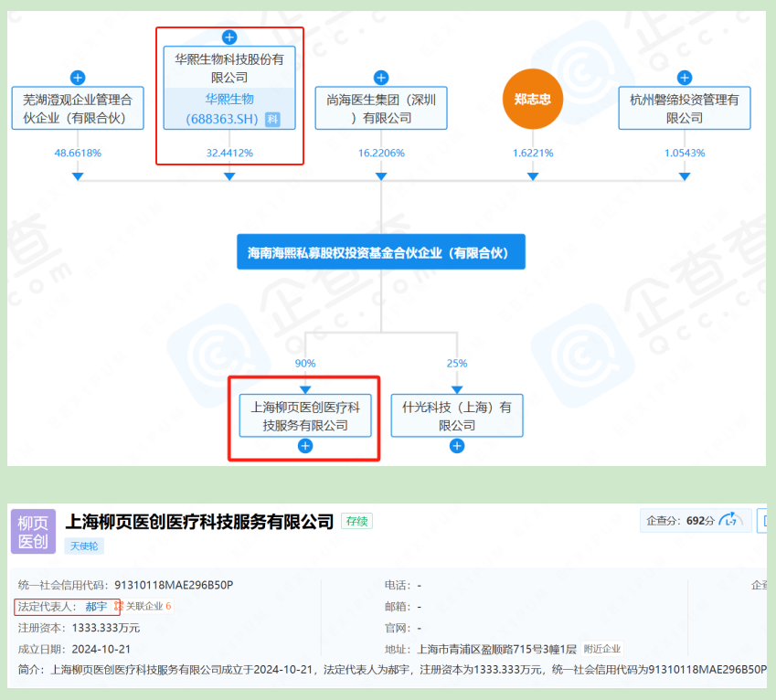Open 什光科技（上海）有限公司 node
Screen dimensions: 776x700
[457, 416]
